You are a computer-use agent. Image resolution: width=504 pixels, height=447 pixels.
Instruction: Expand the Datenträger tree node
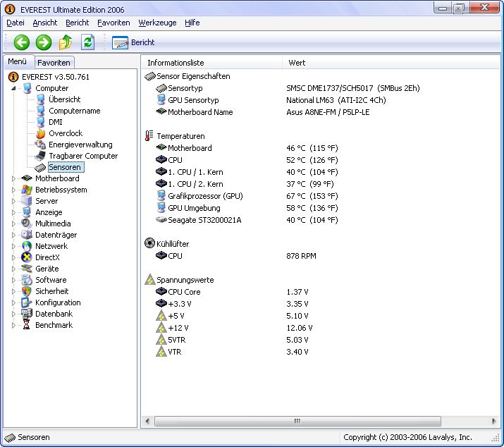coord(13,235)
